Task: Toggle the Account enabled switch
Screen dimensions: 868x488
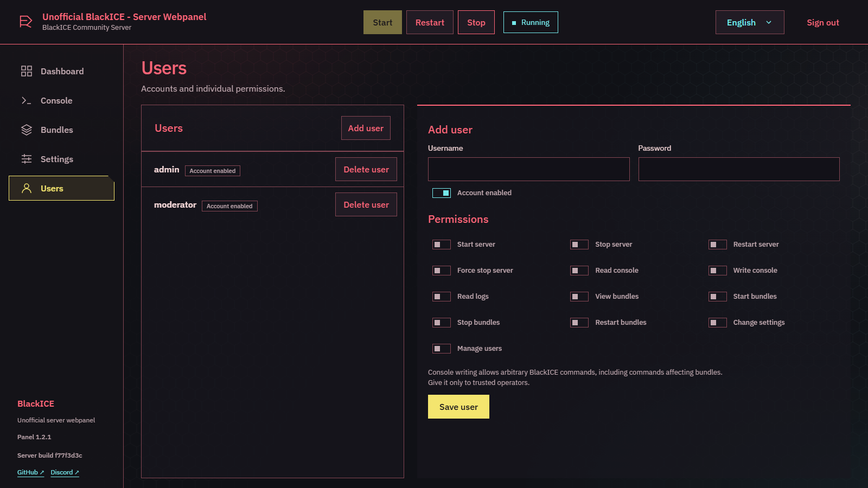Action: click(x=442, y=193)
